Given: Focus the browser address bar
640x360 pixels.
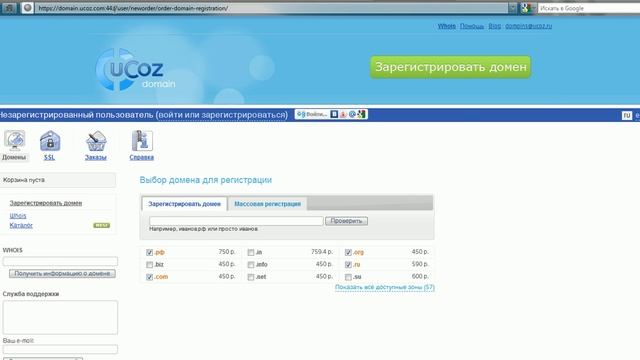Looking at the screenshot, I should 271,8.
